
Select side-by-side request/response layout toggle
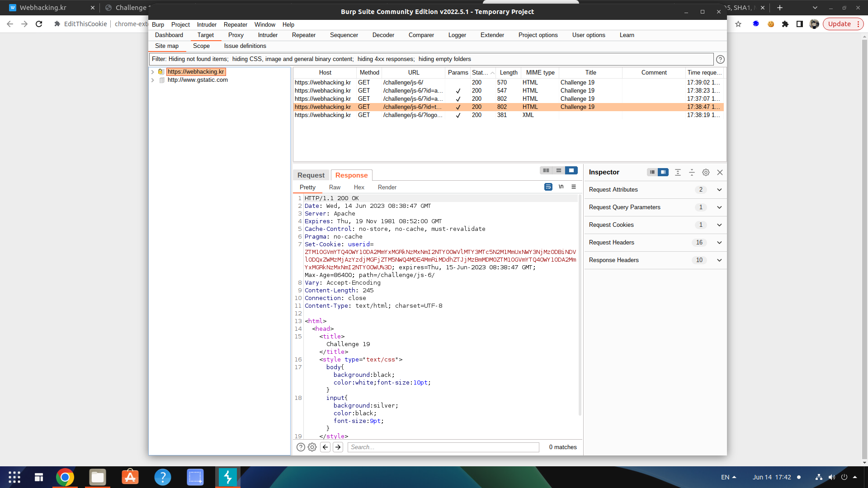click(x=546, y=170)
